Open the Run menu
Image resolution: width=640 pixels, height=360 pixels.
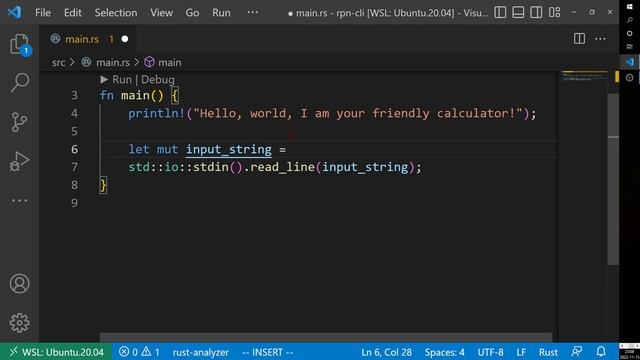pos(221,13)
